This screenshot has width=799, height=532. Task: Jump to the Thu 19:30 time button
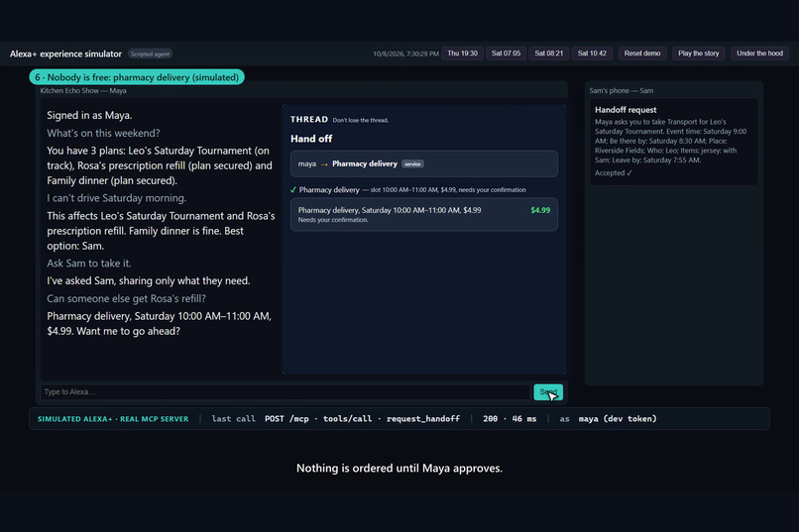(x=462, y=53)
